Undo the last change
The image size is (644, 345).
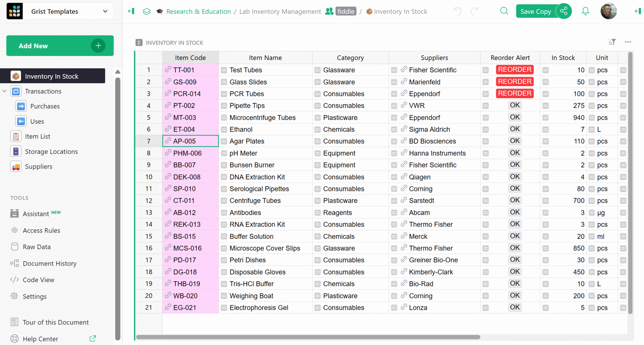(x=457, y=11)
